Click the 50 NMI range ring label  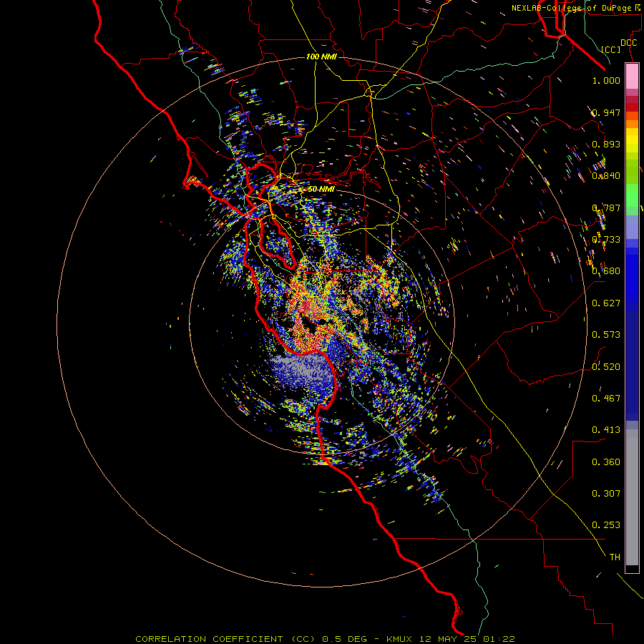(x=321, y=189)
